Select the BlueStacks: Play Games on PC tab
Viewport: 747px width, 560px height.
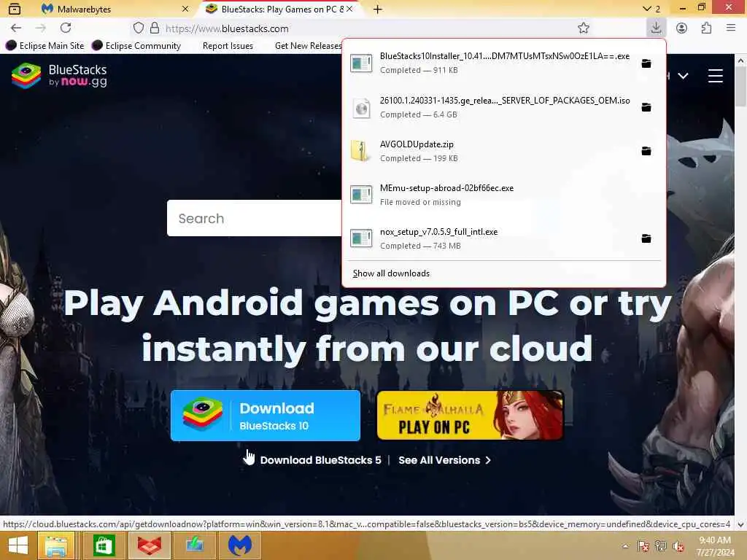point(281,9)
